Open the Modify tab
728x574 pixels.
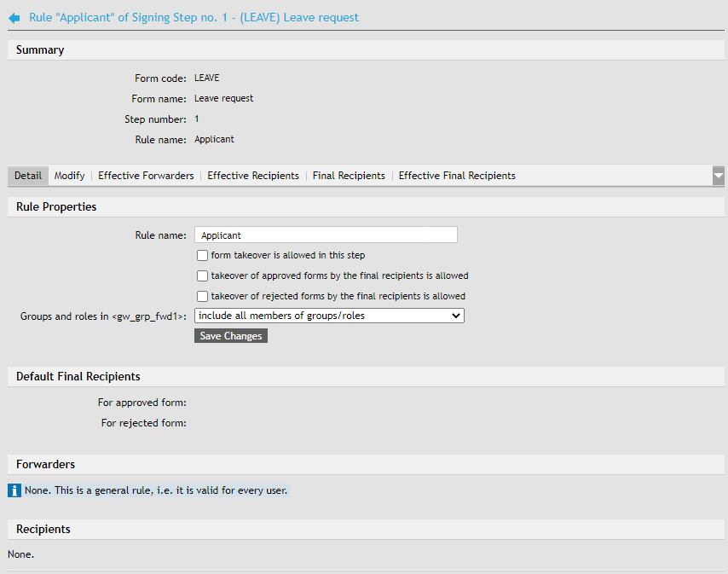[x=69, y=176]
